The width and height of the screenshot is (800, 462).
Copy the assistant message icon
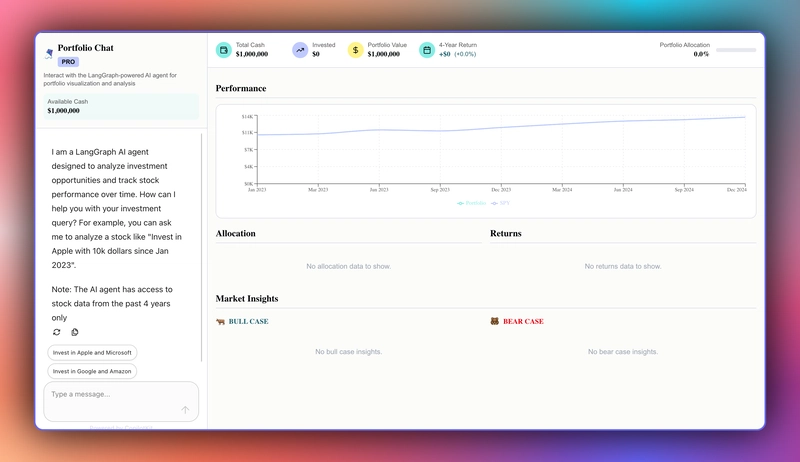click(x=75, y=332)
